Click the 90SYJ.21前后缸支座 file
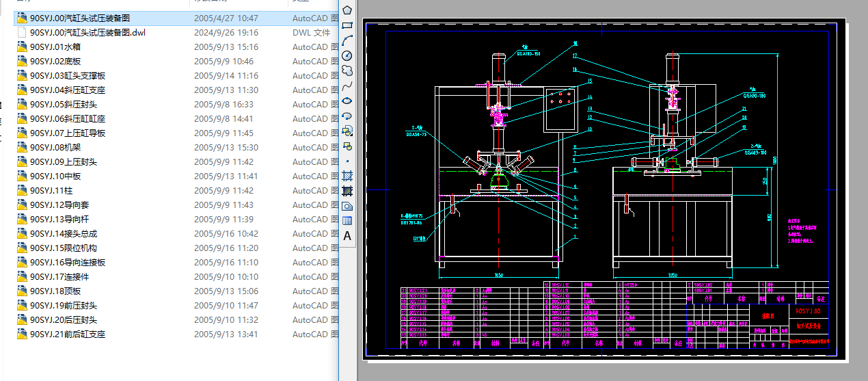The image size is (868, 381). (67, 334)
